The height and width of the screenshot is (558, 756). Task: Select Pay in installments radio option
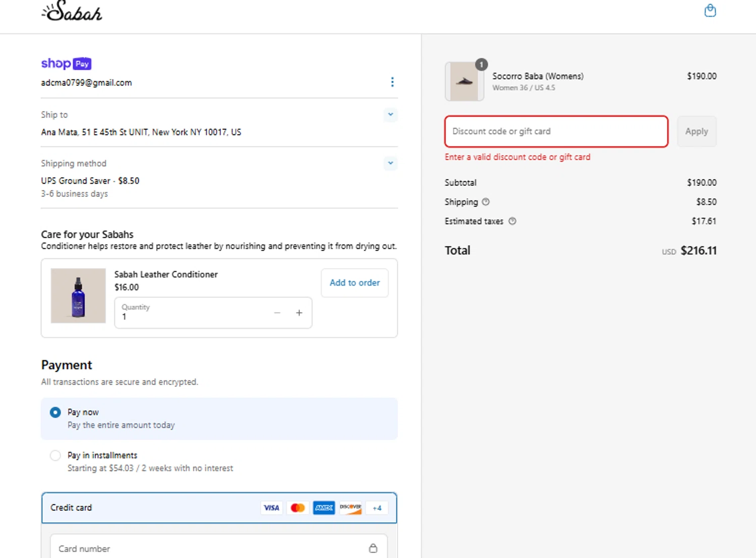pyautogui.click(x=55, y=455)
